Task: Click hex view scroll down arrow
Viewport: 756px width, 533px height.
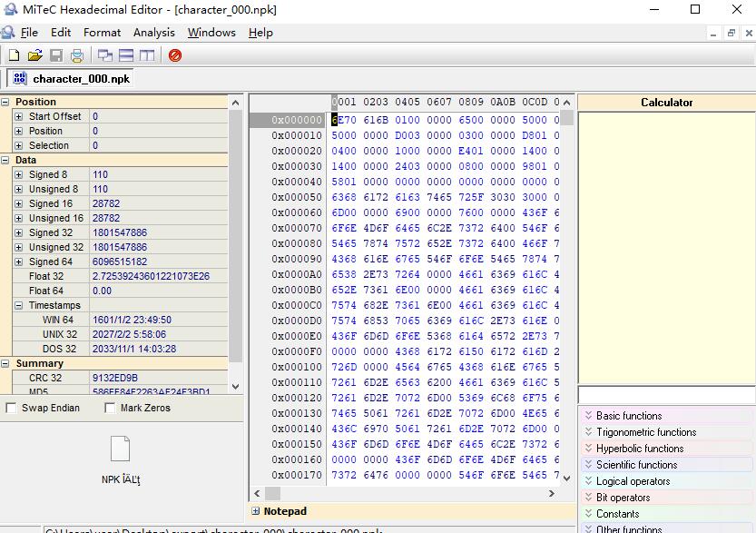Action: click(567, 479)
